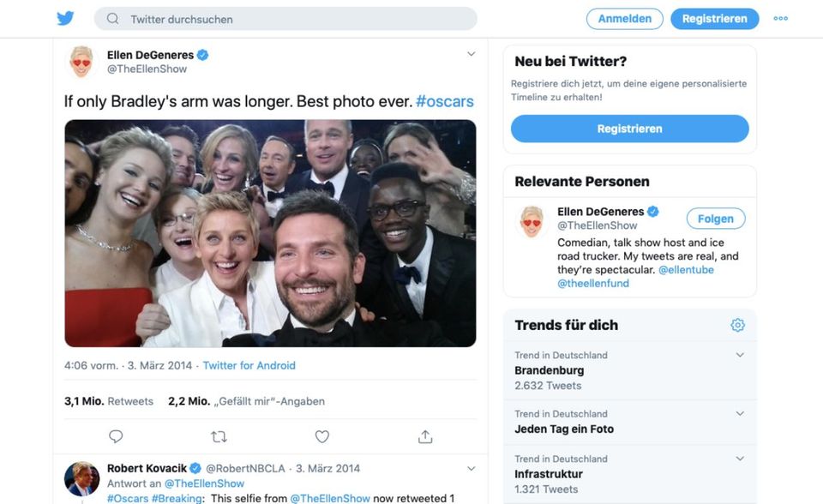Share the tweet using the share icon
The image size is (823, 504).
[424, 436]
